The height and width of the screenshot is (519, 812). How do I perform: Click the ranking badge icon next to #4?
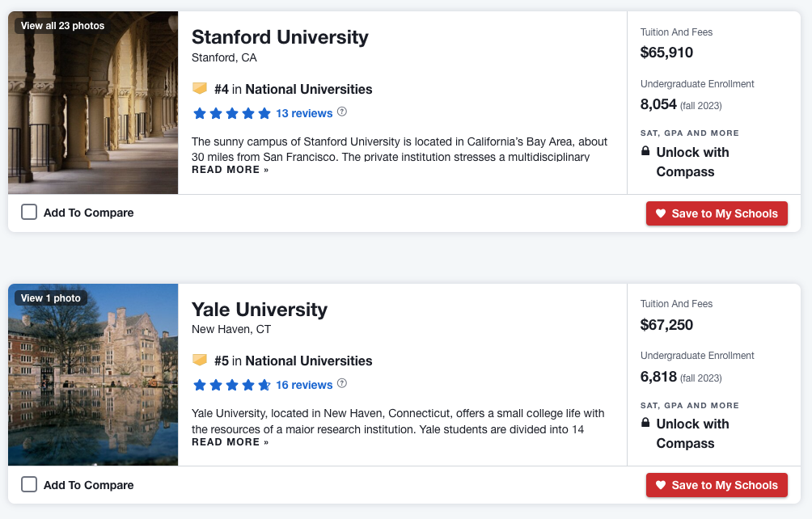point(200,88)
